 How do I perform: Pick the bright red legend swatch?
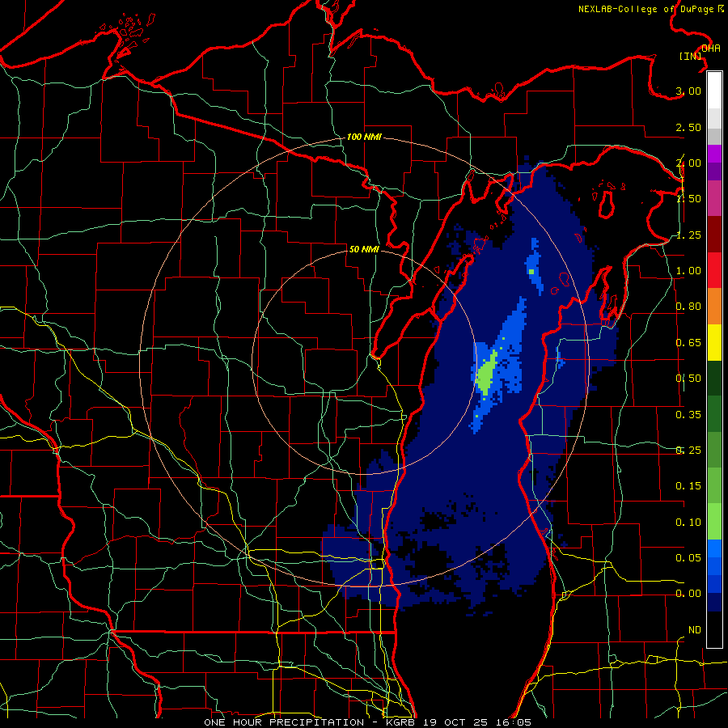(x=714, y=270)
